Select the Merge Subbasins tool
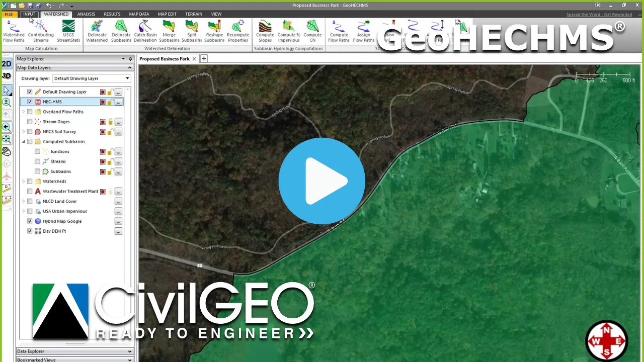This screenshot has width=644, height=362. [169, 30]
